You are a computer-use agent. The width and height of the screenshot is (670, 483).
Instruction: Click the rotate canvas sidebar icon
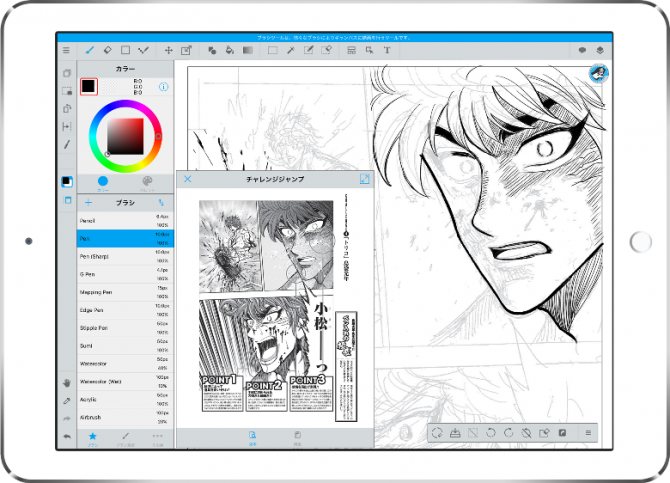coord(67,109)
